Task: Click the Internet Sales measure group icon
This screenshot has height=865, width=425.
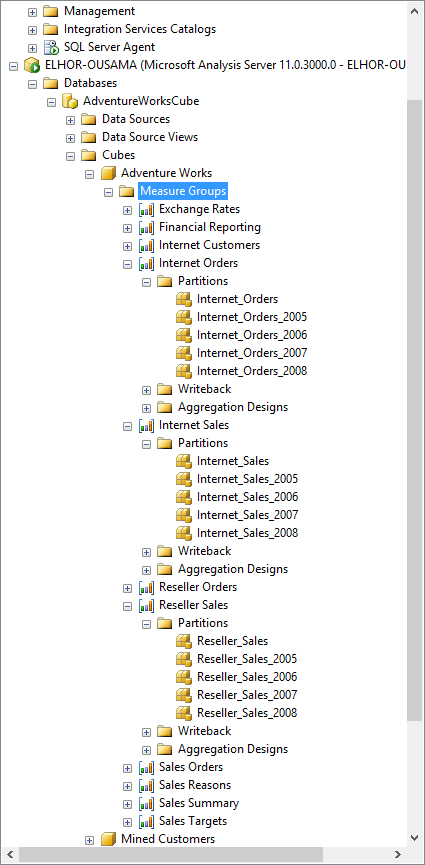Action: (146, 425)
